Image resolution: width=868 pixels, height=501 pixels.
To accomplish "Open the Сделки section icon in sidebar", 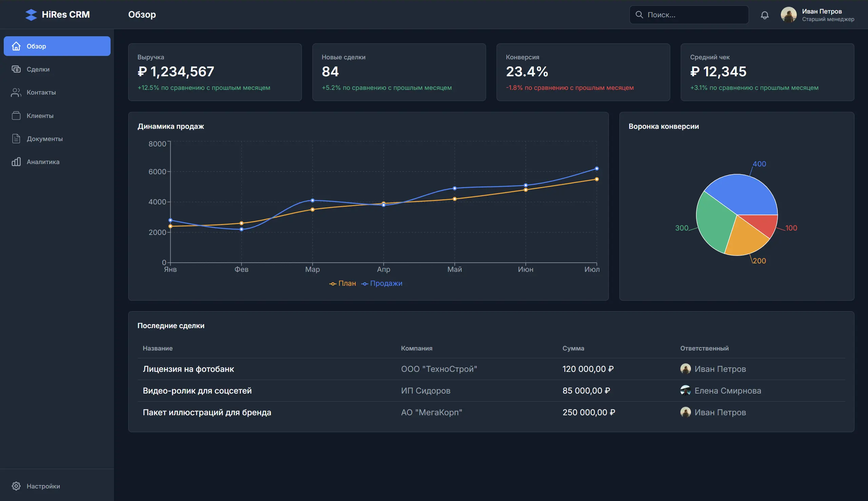I will [x=17, y=69].
